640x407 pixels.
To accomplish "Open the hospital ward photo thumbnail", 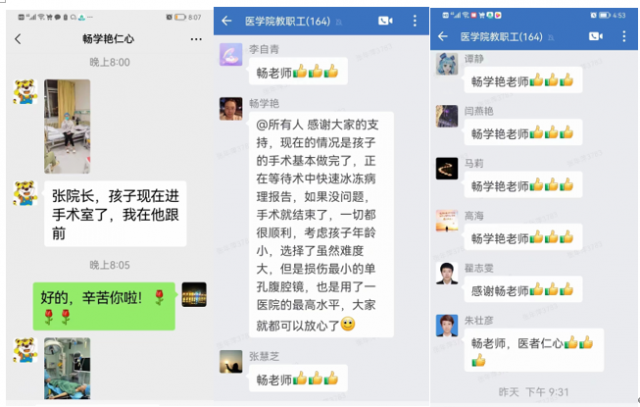I will tap(67, 127).
